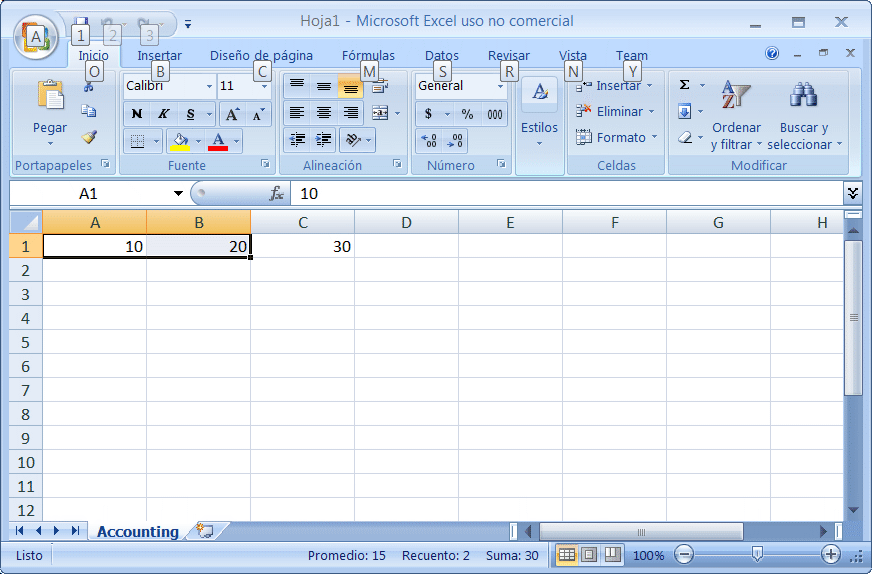Click the Buscar y seleccionar binoculars
Image resolution: width=872 pixels, height=574 pixels.
pos(803,95)
